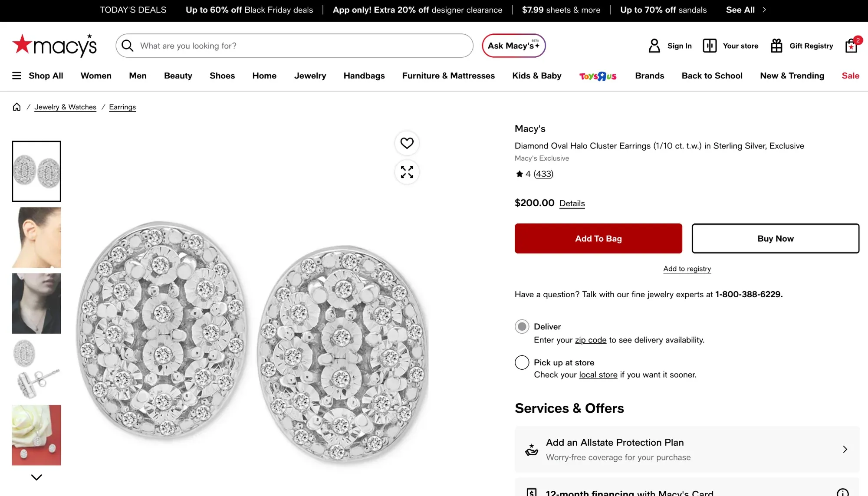
Task: Open the Jewelry menu
Action: (x=310, y=76)
